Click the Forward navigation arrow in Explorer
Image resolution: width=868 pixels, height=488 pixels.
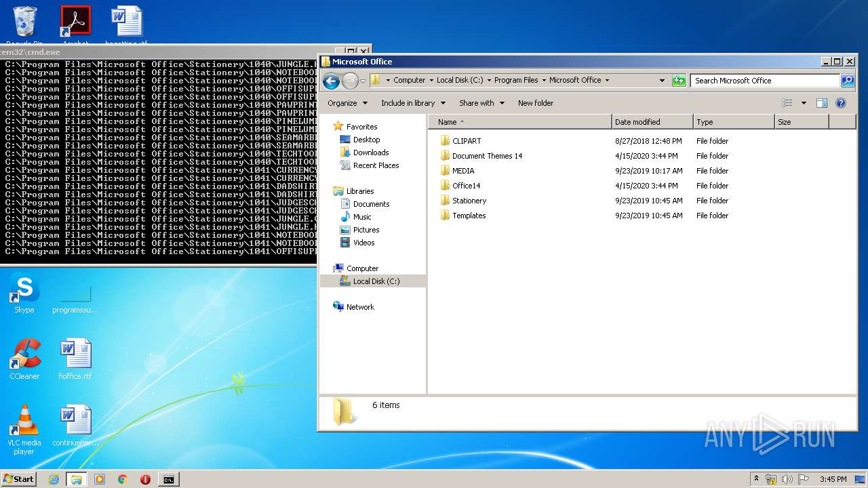click(350, 81)
